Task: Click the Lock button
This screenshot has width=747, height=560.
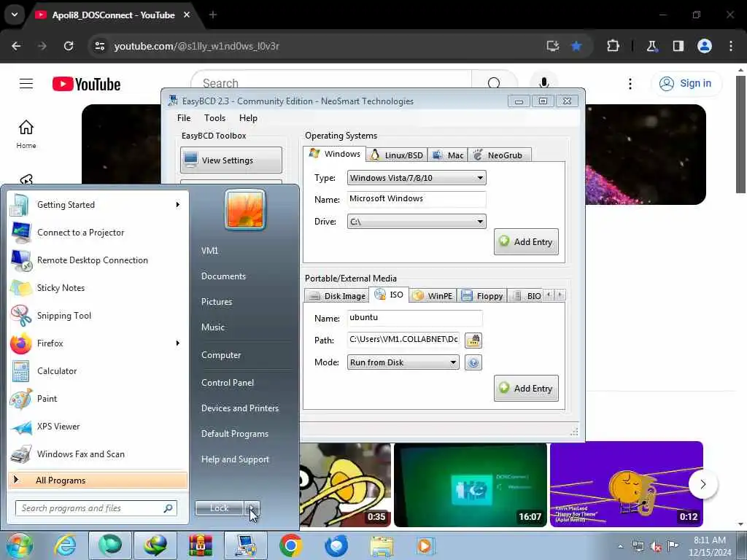Action: [x=220, y=508]
